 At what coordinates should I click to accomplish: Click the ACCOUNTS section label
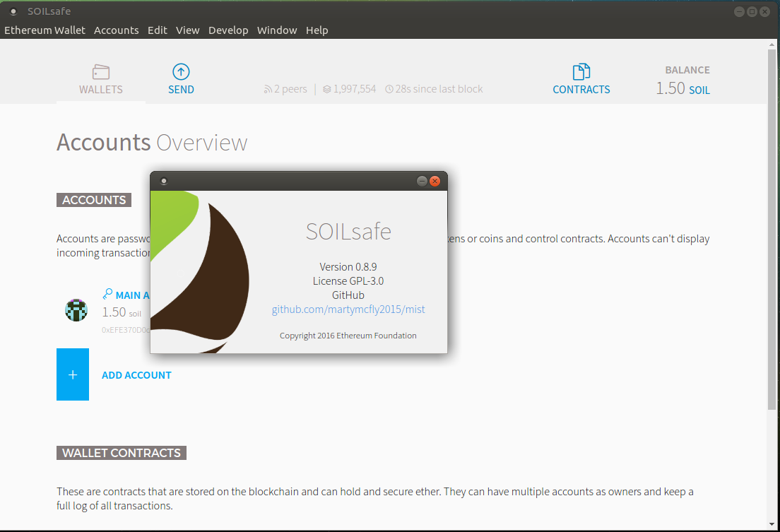pyautogui.click(x=94, y=200)
